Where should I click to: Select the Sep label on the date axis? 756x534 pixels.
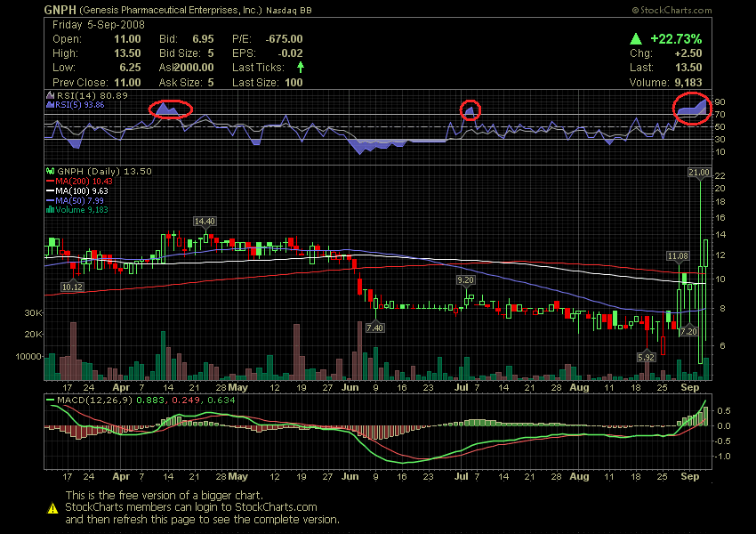(x=690, y=388)
